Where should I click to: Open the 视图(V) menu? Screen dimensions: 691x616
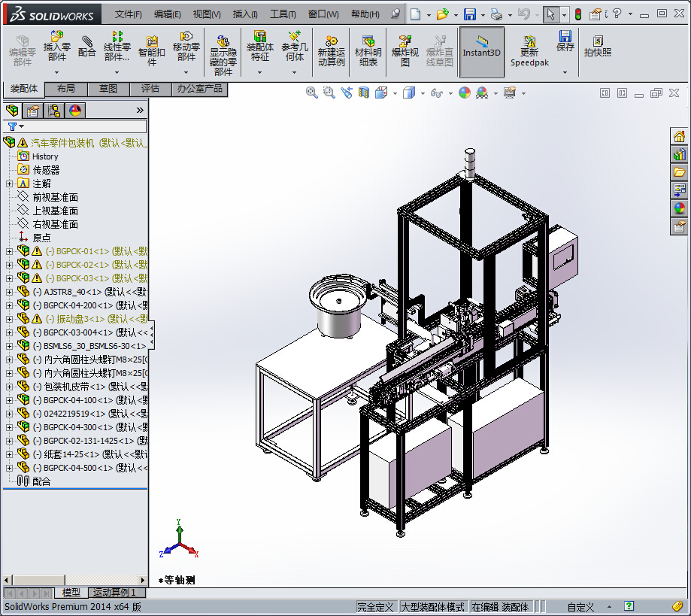[207, 14]
